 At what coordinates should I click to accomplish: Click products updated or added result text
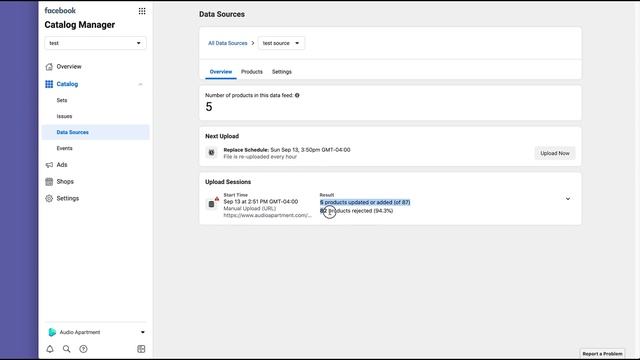click(x=365, y=202)
